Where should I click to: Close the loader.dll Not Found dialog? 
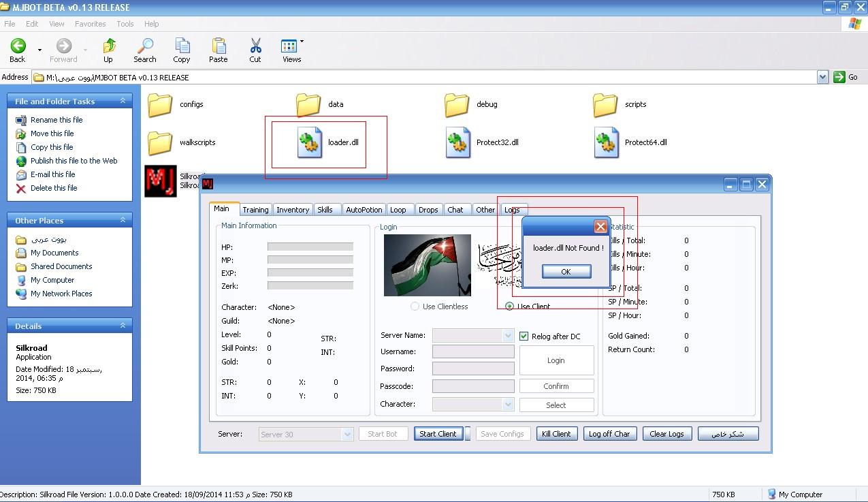[600, 226]
